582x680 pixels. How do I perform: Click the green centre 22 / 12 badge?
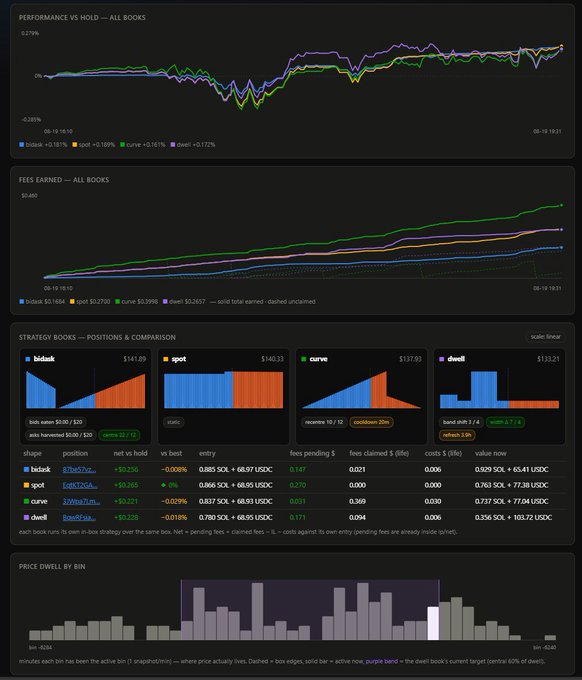click(x=119, y=435)
